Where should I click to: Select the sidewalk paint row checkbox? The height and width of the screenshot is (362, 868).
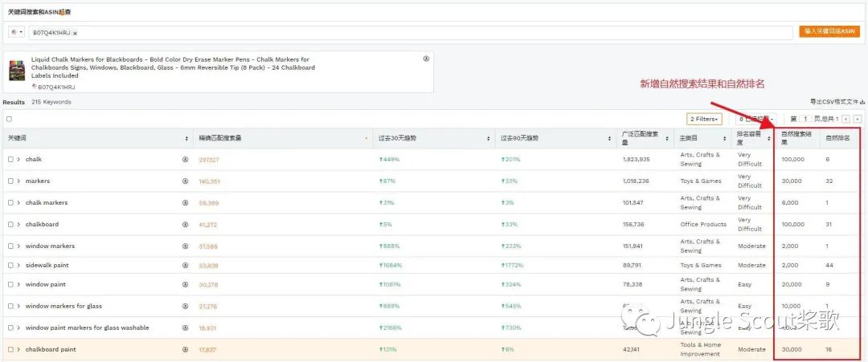[x=10, y=265]
